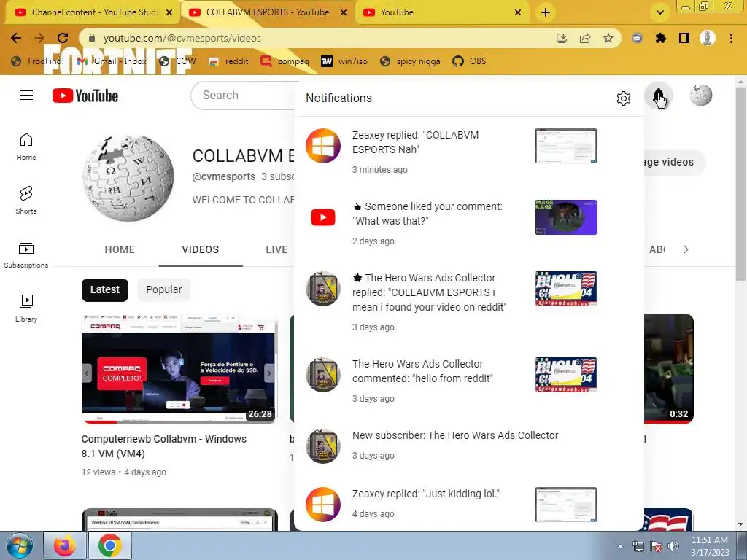Switch to the third YouTube browser tab
The width and height of the screenshot is (747, 560).
pos(442,12)
